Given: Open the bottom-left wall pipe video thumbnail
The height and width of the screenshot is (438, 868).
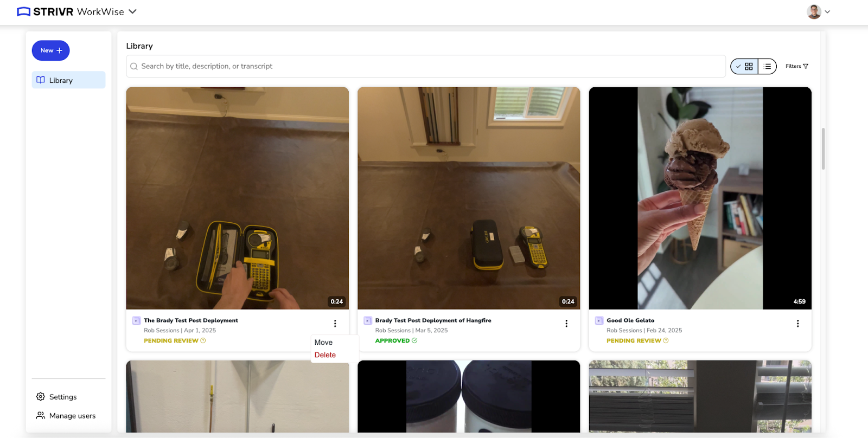Looking at the screenshot, I should tap(238, 397).
